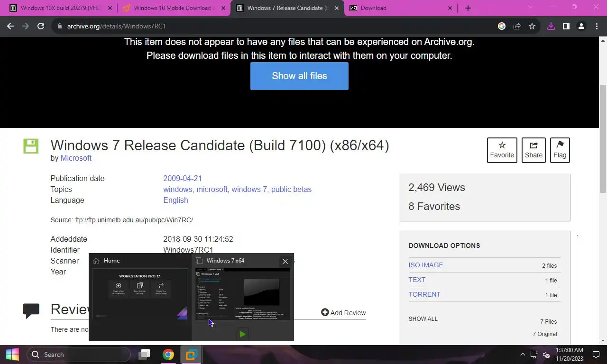Click the taskbar Search box
Viewport: 607px width, 364px height.
[x=78, y=355]
